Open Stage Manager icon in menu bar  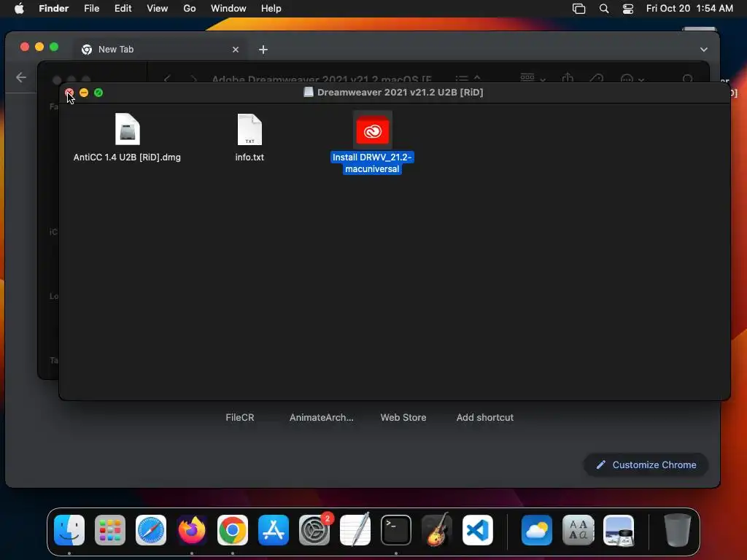click(x=578, y=9)
